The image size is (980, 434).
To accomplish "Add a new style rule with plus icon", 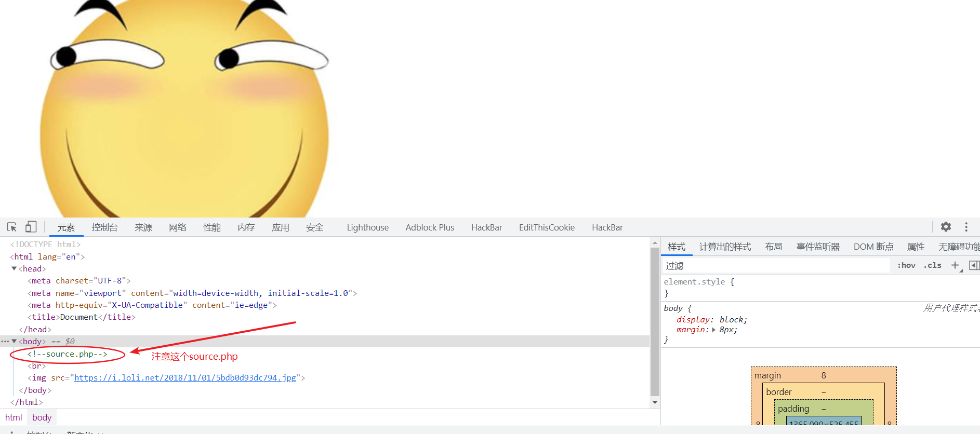I will tap(955, 265).
